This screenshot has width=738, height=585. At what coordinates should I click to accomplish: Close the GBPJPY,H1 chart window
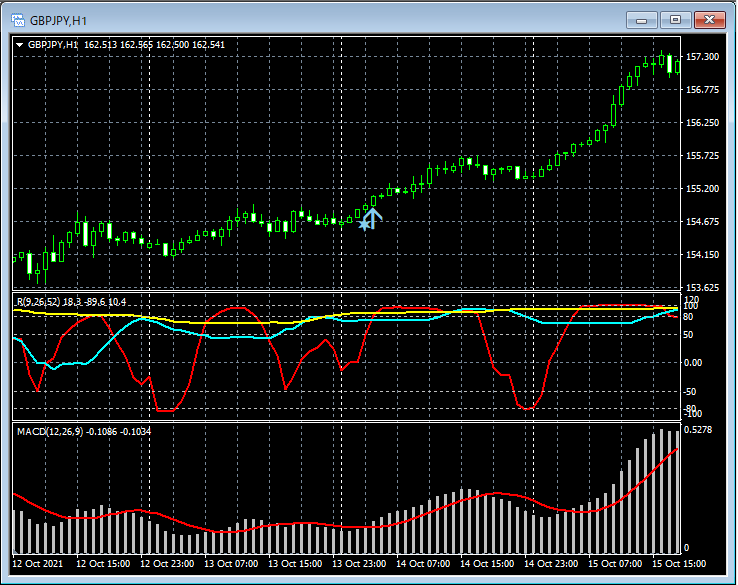[709, 19]
